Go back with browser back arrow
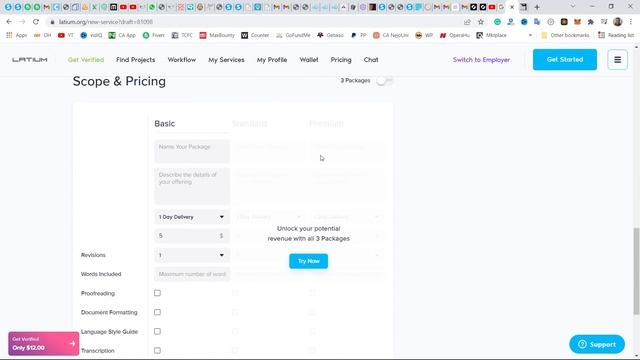 point(9,22)
